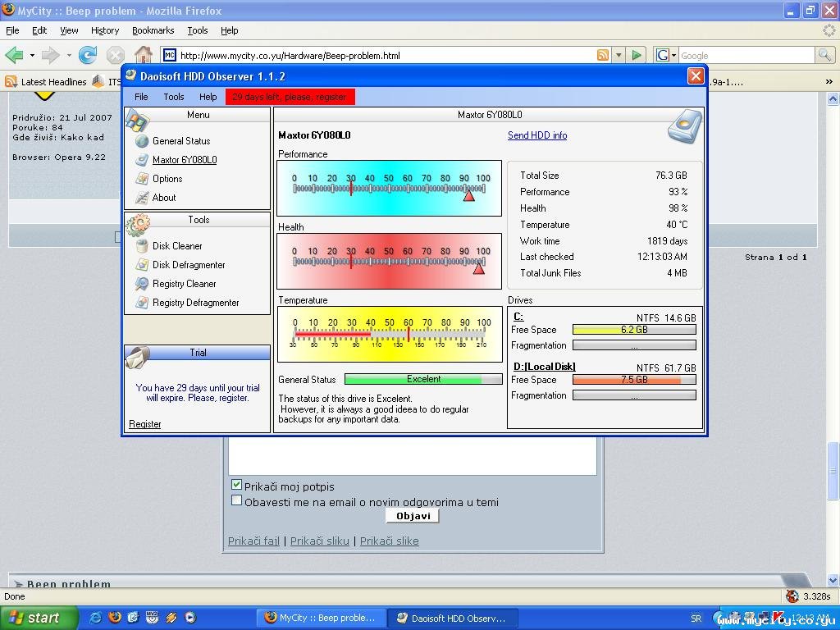Open the address bar history dropdown

(x=619, y=55)
